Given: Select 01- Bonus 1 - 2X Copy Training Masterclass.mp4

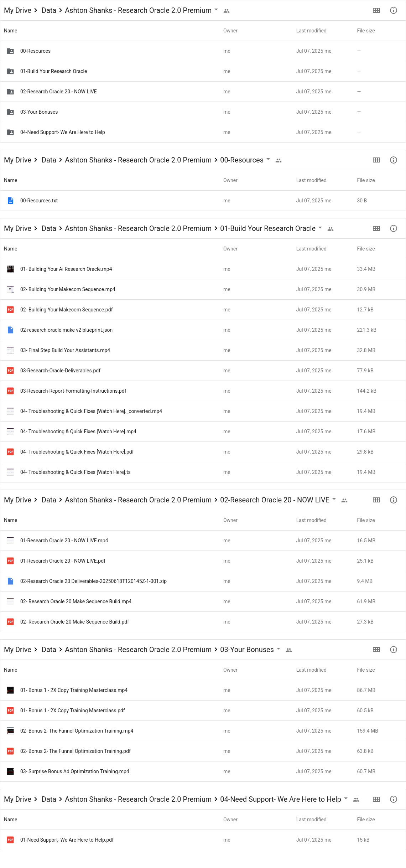Looking at the screenshot, I should pos(203,690).
